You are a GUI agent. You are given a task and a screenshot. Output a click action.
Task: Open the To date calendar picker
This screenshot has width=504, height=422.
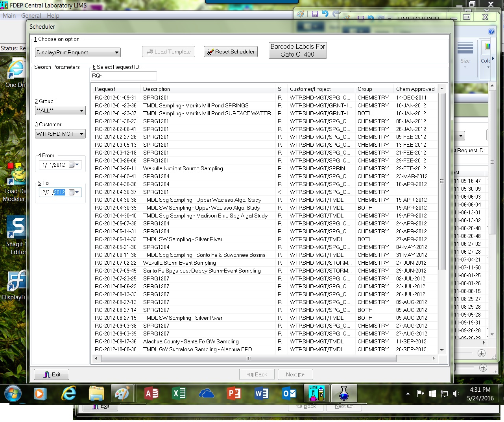point(74,192)
